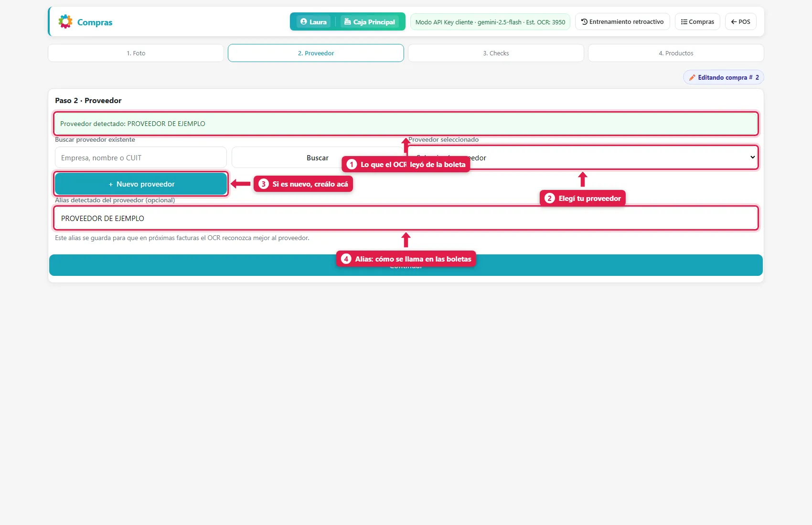
Task: Click the Editando compra # 2 badge
Action: pyautogui.click(x=724, y=77)
